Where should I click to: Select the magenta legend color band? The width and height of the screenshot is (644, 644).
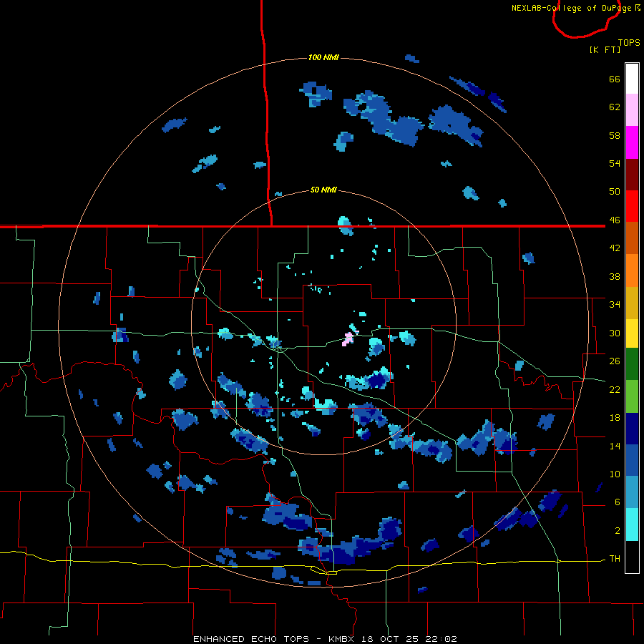(x=632, y=142)
